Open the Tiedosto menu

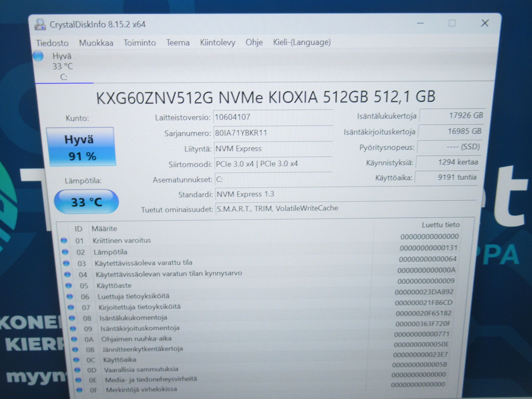tap(52, 43)
